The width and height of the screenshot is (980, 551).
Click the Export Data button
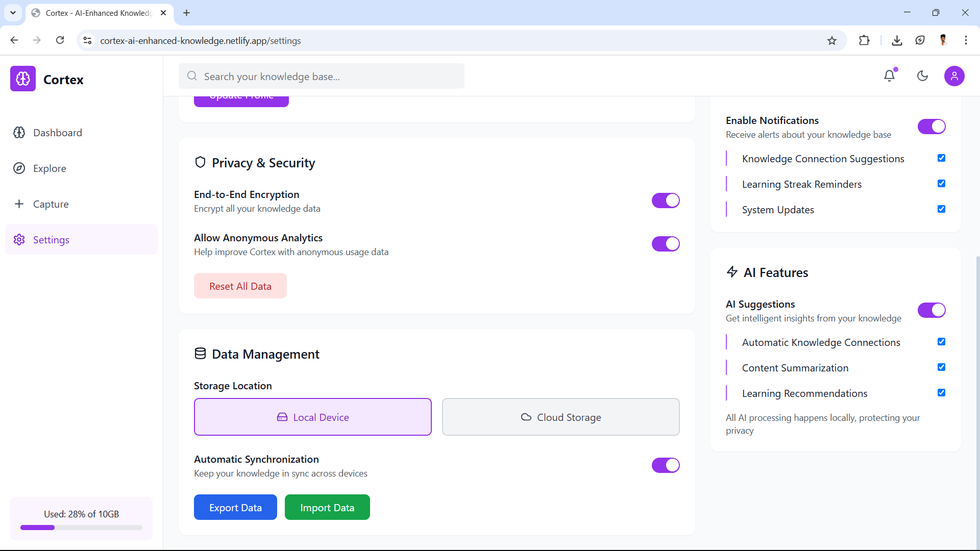click(x=235, y=508)
